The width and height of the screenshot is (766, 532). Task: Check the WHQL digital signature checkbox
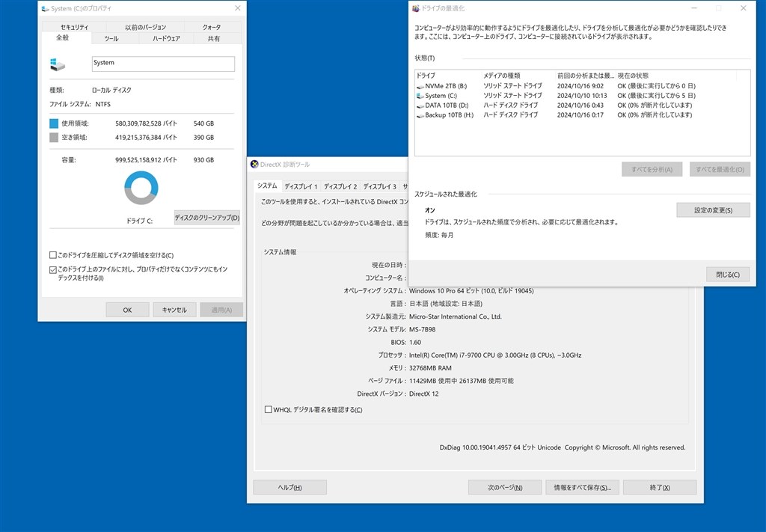(x=269, y=409)
